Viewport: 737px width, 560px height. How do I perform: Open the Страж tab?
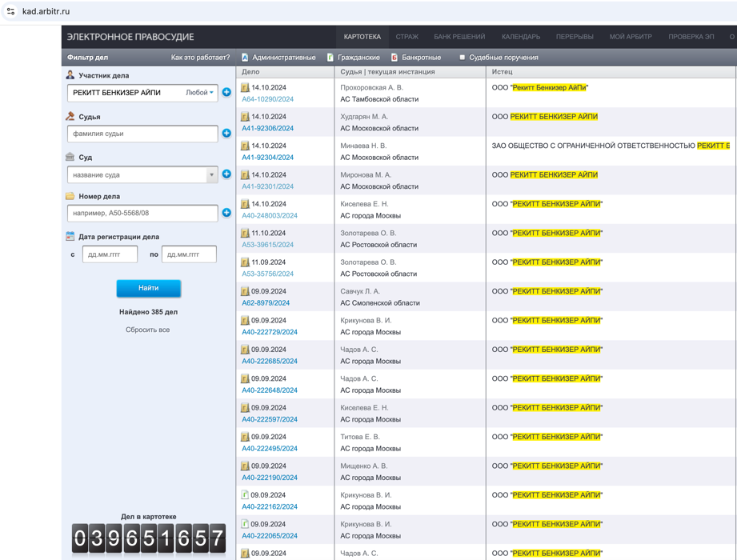point(407,37)
